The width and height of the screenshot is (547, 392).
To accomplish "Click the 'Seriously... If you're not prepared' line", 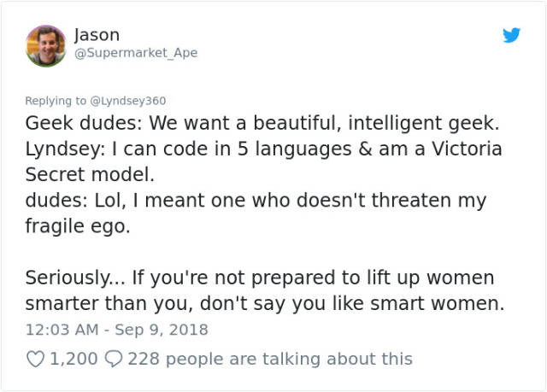I will pos(259,278).
